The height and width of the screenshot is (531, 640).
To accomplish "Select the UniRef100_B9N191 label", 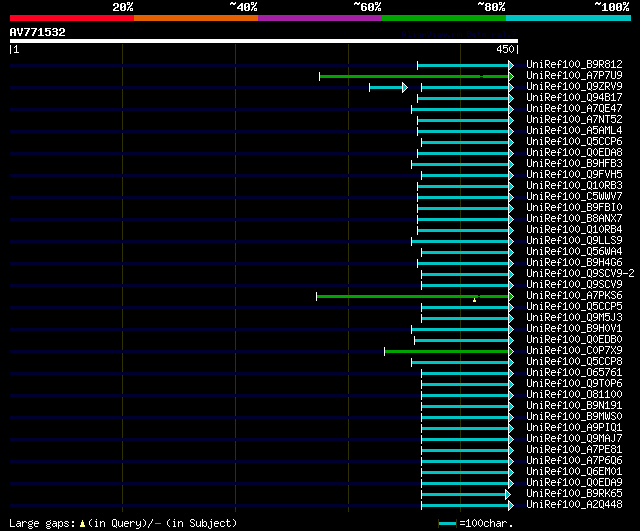I will coord(574,406).
